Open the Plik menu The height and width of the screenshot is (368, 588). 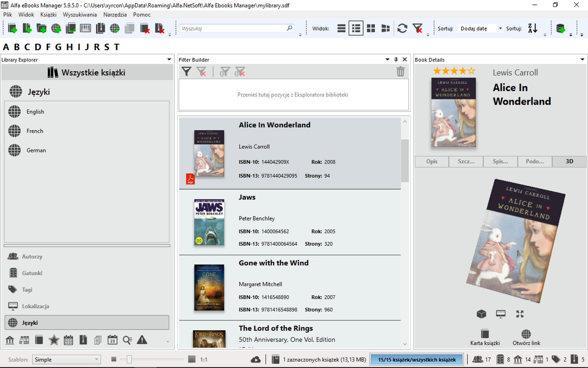coord(8,15)
